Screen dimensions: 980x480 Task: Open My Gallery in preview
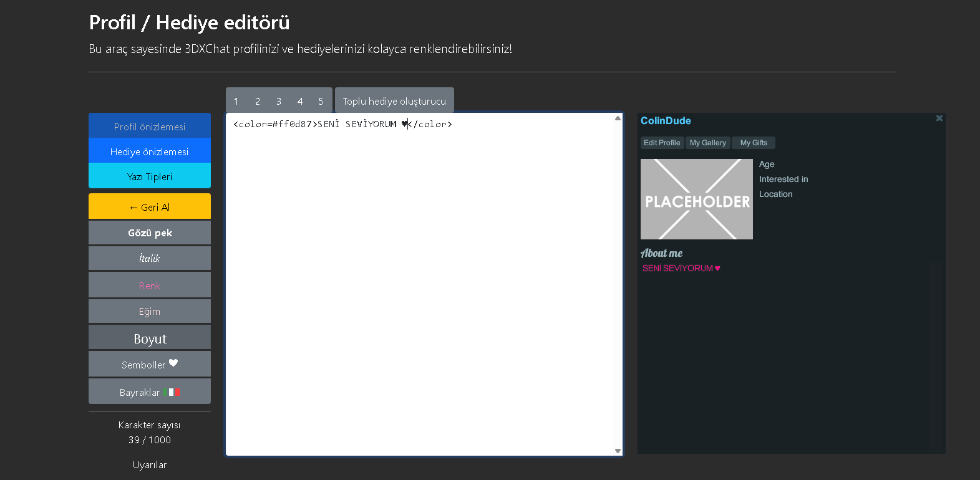click(708, 143)
